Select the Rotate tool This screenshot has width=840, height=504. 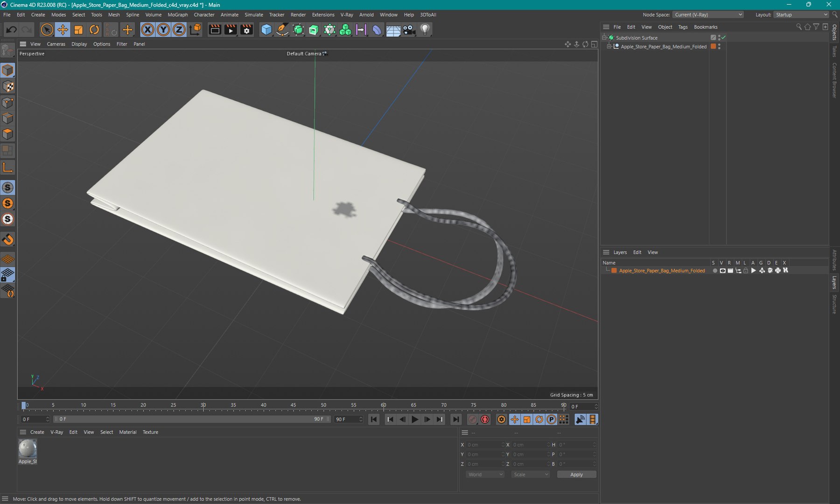point(94,30)
